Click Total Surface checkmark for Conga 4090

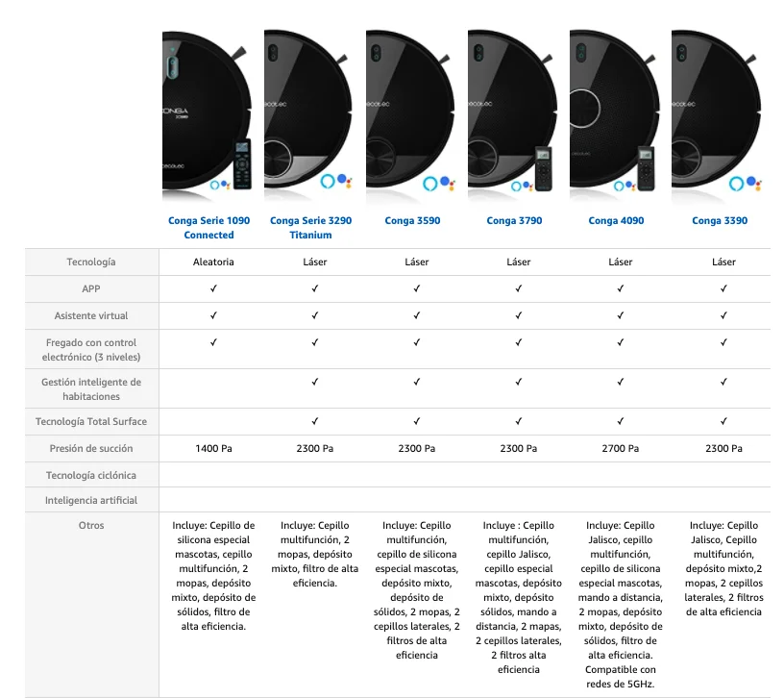click(x=621, y=422)
